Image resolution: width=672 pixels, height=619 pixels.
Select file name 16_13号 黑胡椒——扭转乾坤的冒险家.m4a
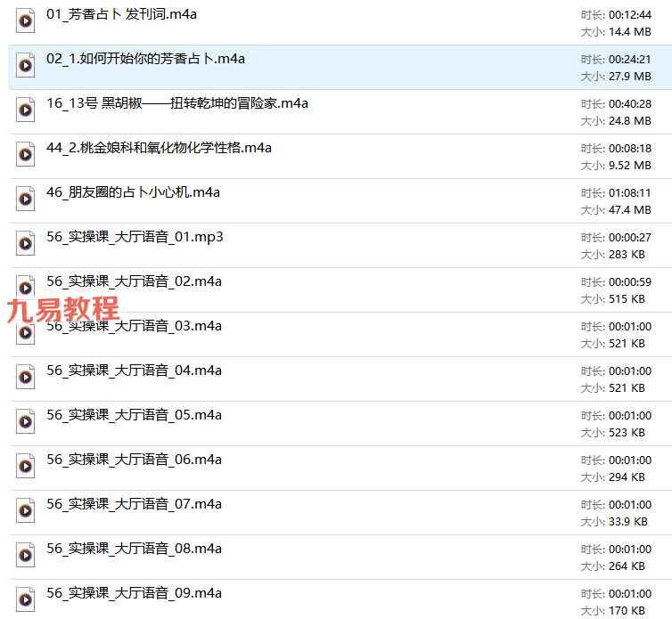click(177, 103)
